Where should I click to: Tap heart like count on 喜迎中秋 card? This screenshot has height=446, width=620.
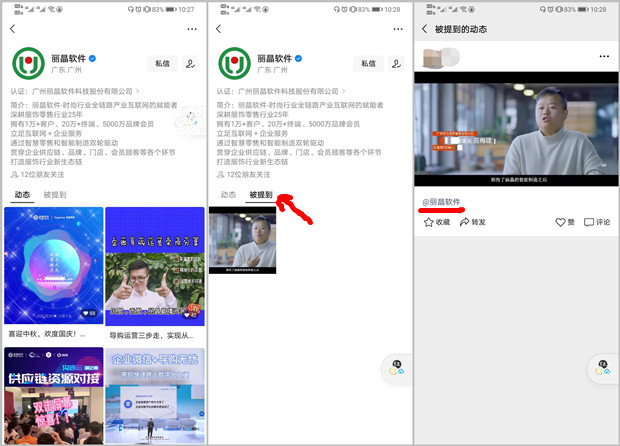click(89, 313)
